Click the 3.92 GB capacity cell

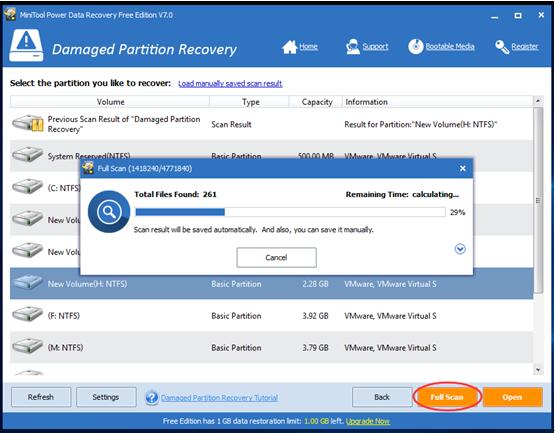[x=315, y=316]
